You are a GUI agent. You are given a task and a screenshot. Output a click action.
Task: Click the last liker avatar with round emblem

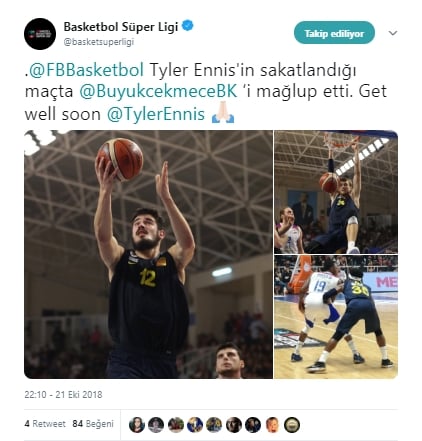point(292,425)
